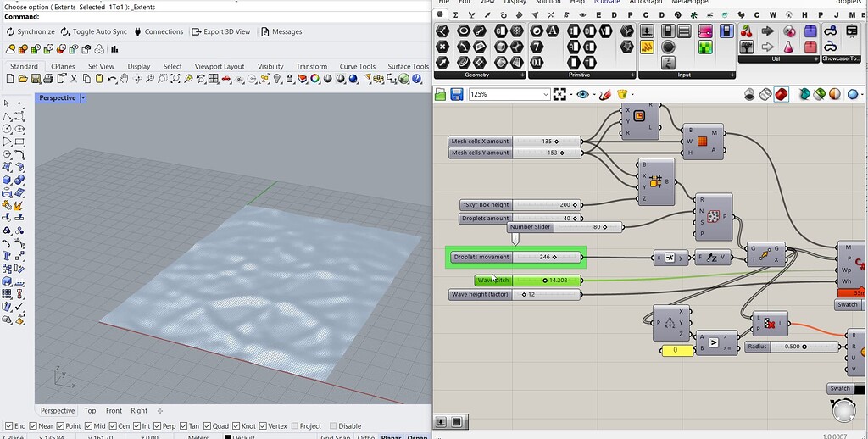Screen dimensions: 868x439
Task: Expand the Primitive panel plus button
Action: pyautogui.click(x=632, y=75)
